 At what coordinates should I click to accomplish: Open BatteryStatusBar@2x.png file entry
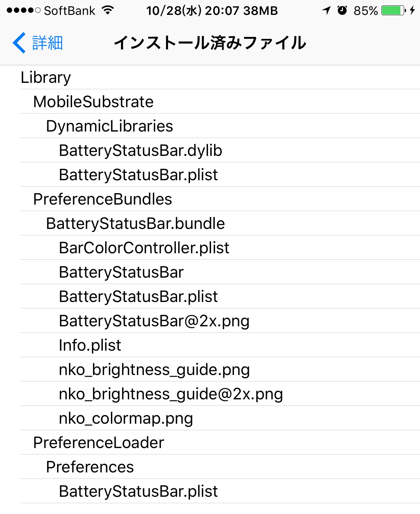[x=220, y=321]
